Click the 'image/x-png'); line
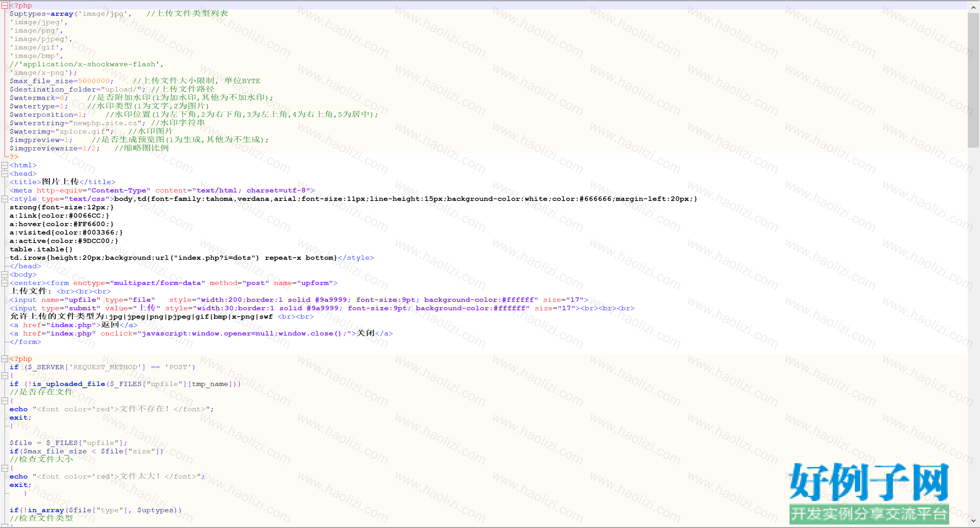Viewport: 980px width, 528px height. (x=43, y=72)
